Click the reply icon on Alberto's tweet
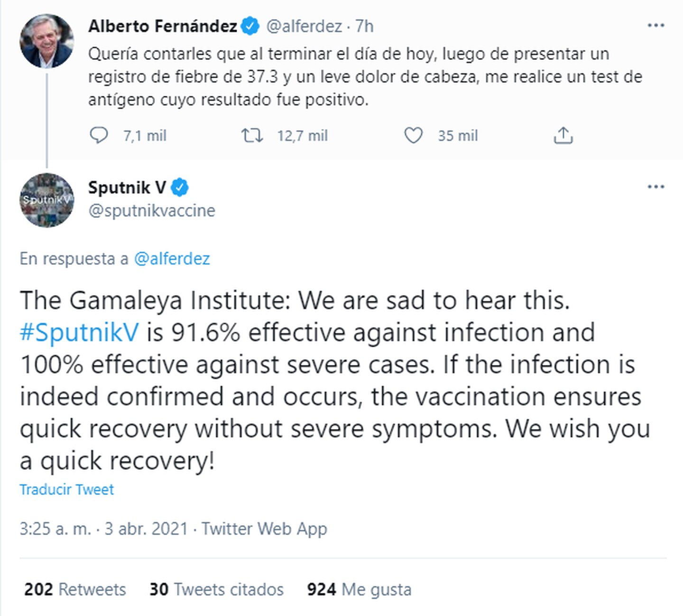This screenshot has width=683, height=616. click(x=99, y=136)
